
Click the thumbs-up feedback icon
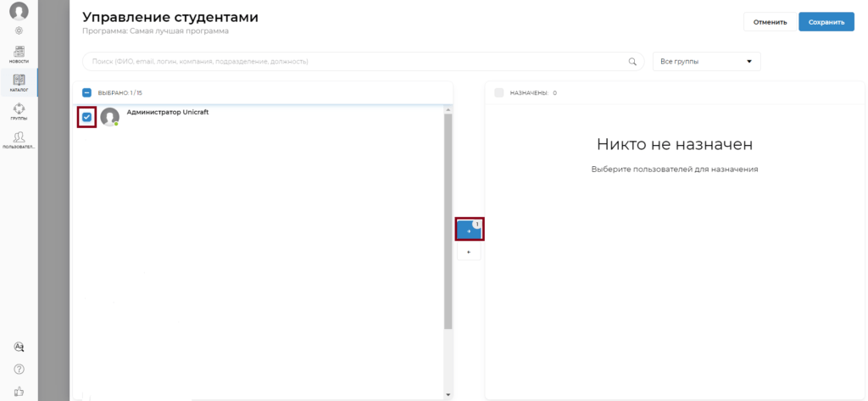(19, 392)
